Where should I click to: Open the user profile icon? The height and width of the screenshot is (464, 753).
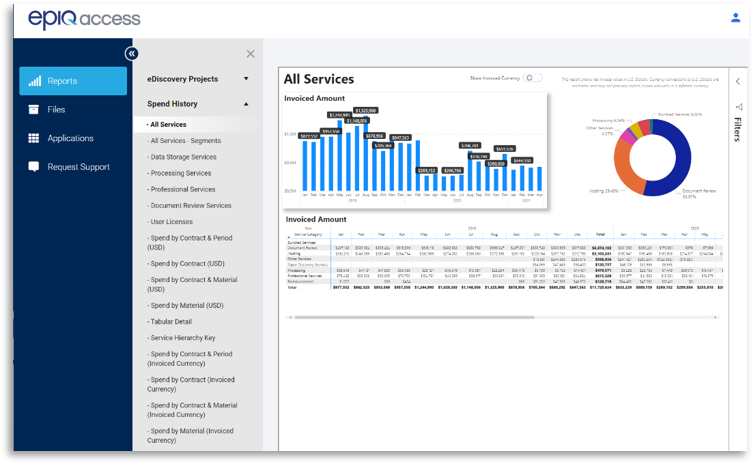[x=735, y=18]
